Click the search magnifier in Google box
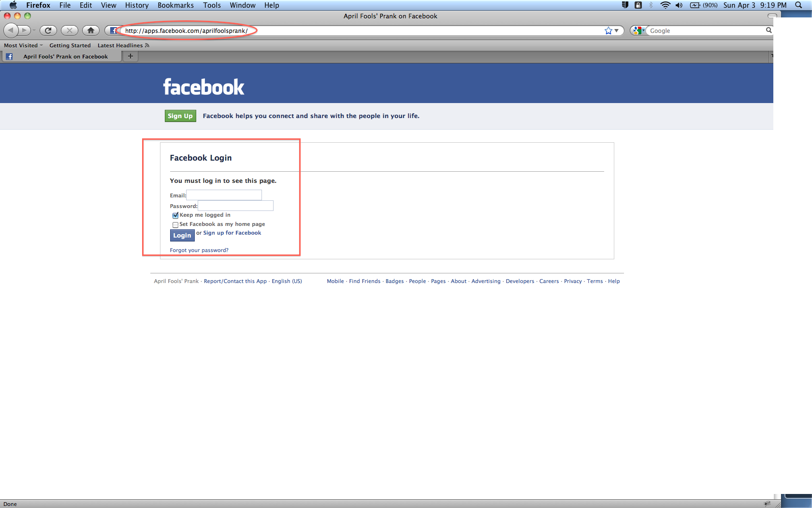 tap(768, 30)
